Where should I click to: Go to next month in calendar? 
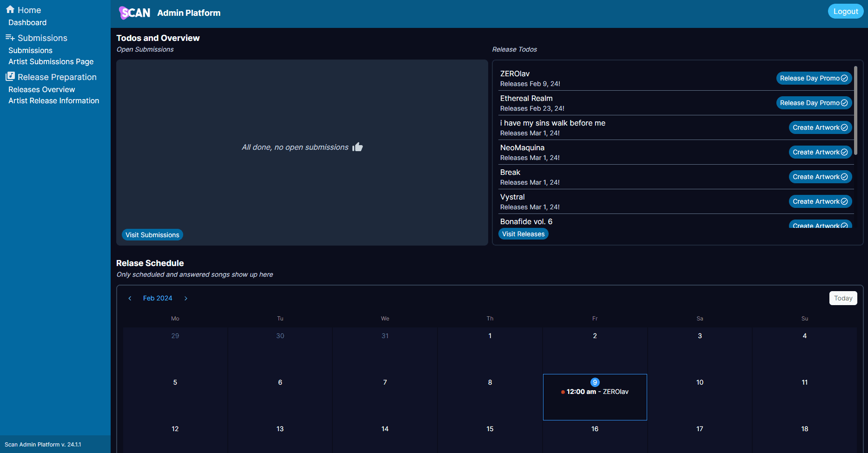[x=186, y=298]
